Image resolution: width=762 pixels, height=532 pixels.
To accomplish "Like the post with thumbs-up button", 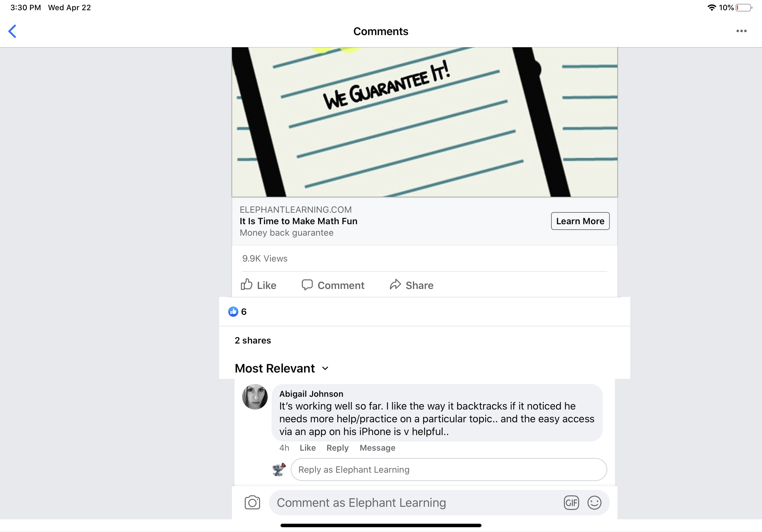I will pos(258,285).
